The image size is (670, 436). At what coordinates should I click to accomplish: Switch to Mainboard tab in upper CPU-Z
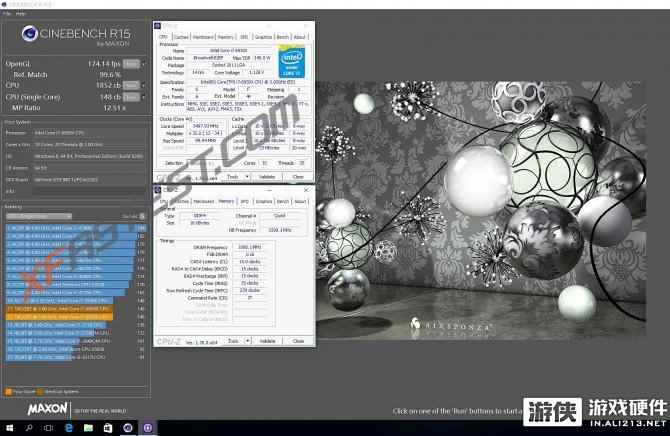pos(203,37)
